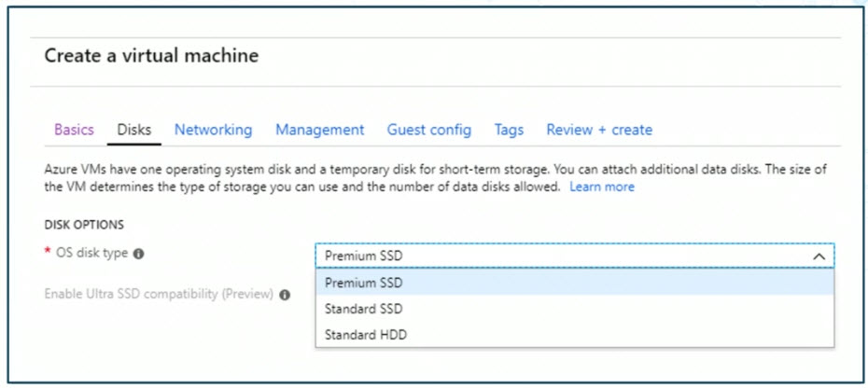Screen dimensions: 868x388
Task: Click the DISK OPTIONS section label
Action: (x=84, y=225)
